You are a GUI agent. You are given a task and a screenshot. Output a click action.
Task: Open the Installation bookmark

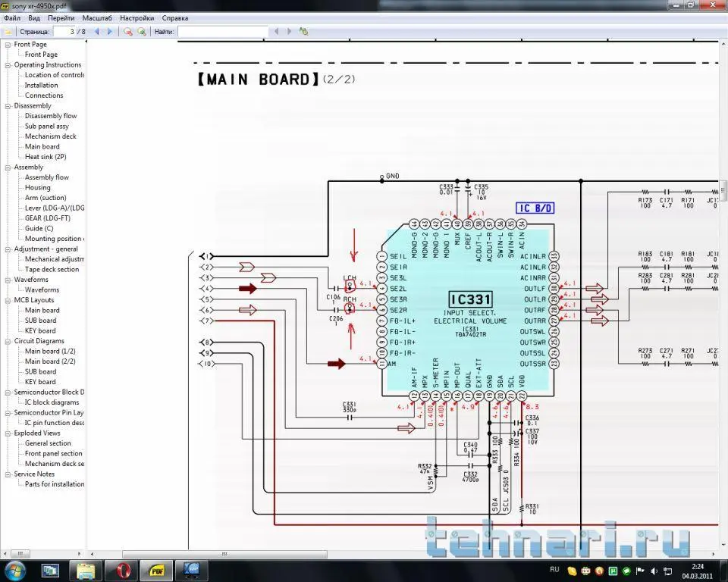tap(41, 86)
